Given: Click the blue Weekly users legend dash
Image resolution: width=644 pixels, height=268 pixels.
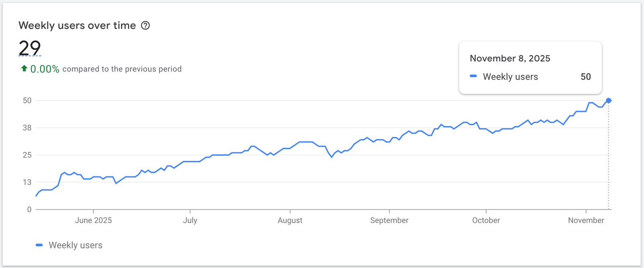Looking at the screenshot, I should [39, 245].
